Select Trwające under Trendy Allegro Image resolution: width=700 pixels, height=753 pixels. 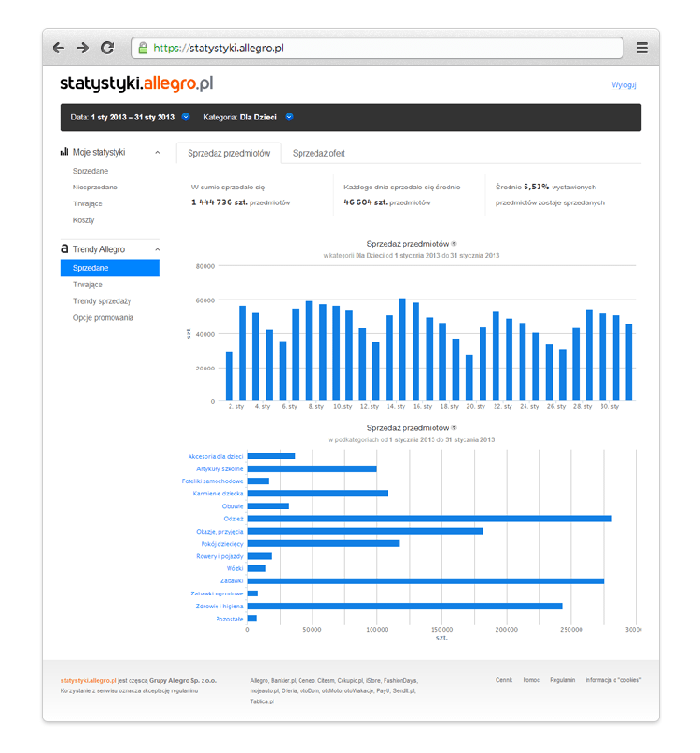[x=88, y=285]
